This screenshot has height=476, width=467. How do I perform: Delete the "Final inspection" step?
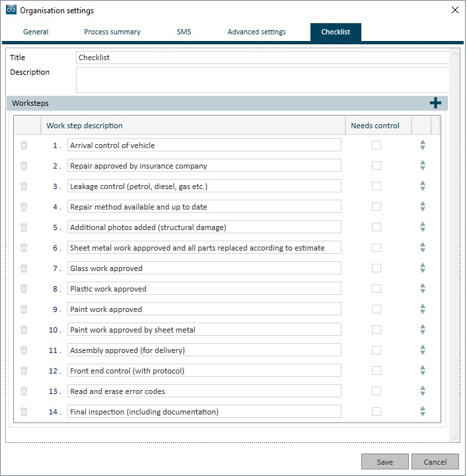24,412
